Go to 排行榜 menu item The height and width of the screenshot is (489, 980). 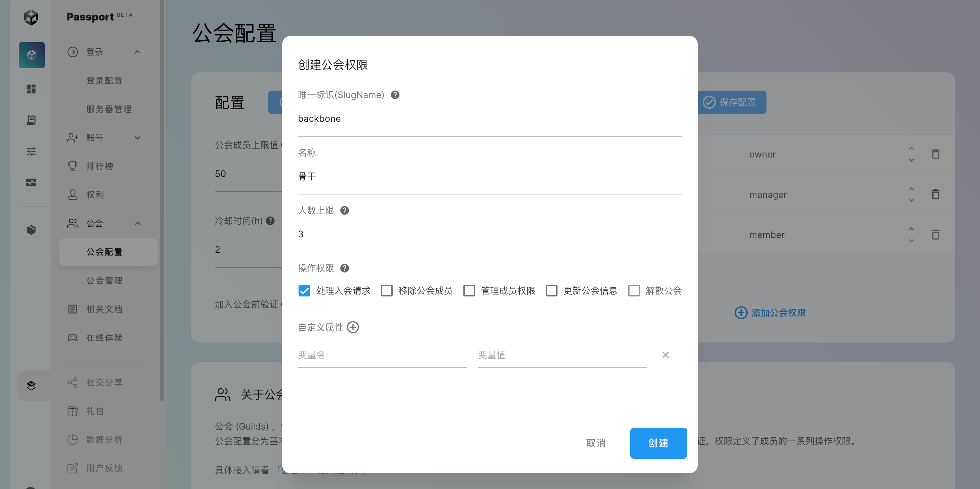coord(100,166)
